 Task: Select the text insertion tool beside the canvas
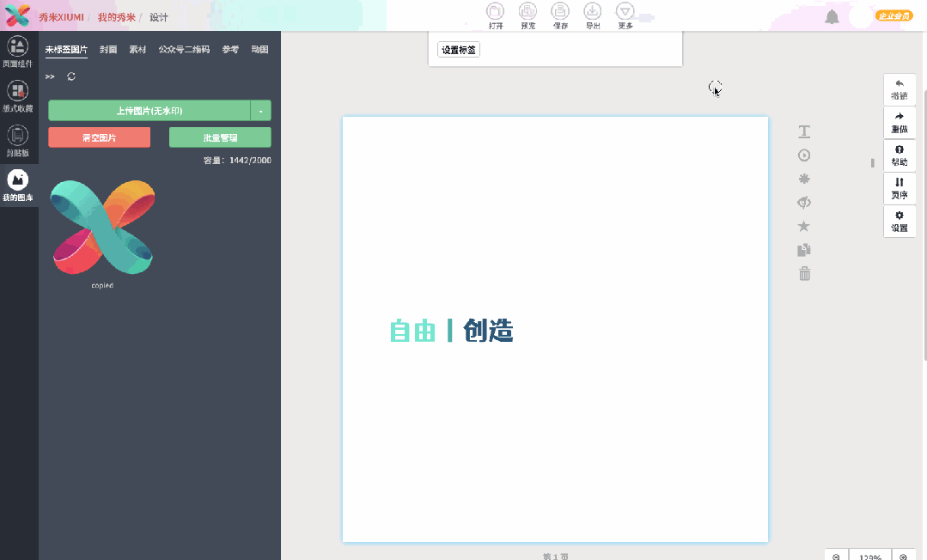pyautogui.click(x=803, y=131)
